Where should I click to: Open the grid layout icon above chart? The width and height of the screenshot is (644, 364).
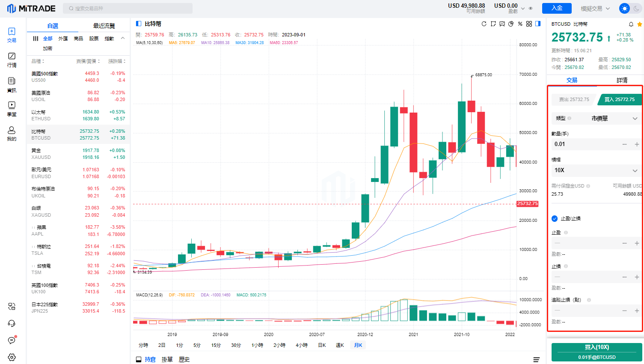coord(529,24)
